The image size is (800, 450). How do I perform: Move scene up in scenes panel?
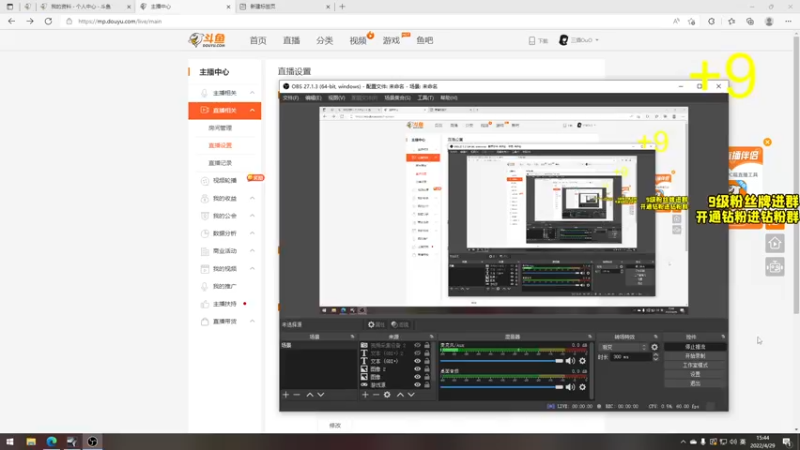point(310,395)
